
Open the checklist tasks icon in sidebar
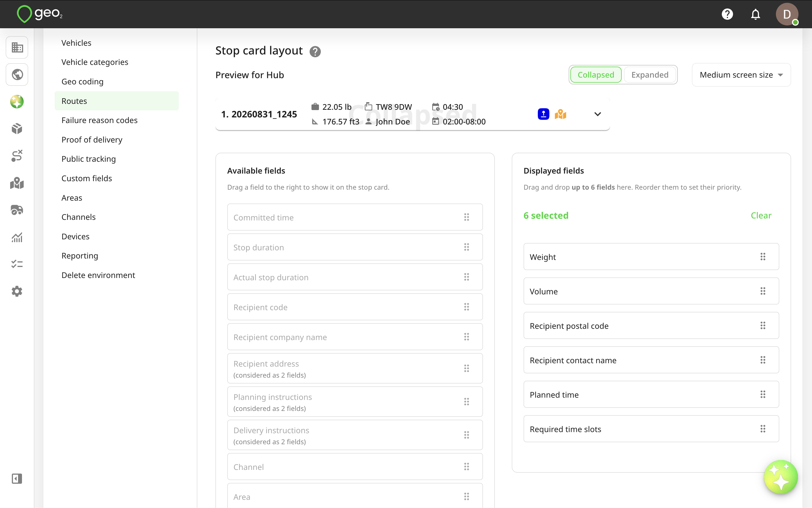click(x=17, y=264)
